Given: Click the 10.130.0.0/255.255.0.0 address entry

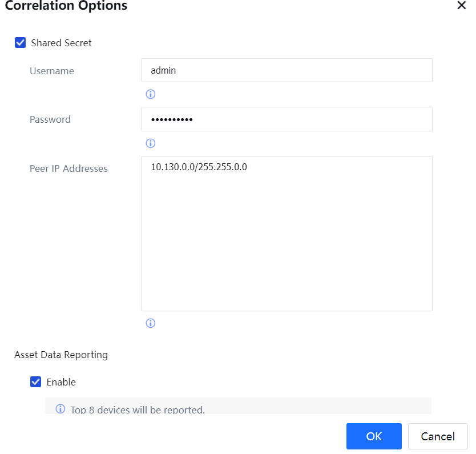Looking at the screenshot, I should click(199, 167).
